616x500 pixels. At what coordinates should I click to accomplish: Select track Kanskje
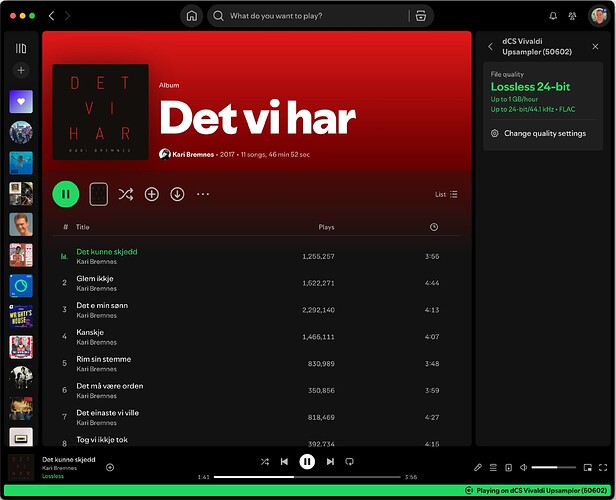[x=256, y=337]
